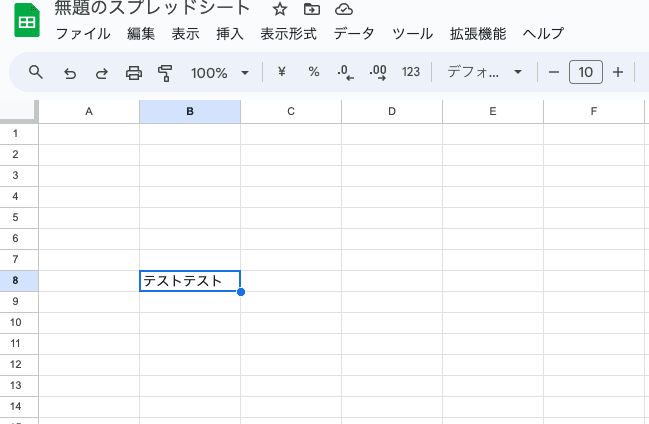Apply yen currency format

click(281, 72)
